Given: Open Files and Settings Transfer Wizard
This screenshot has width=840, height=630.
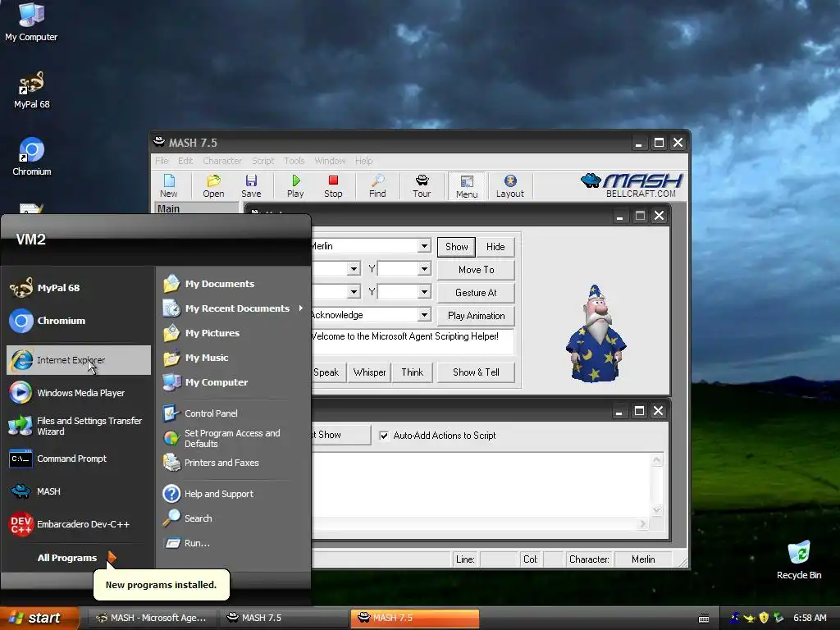Looking at the screenshot, I should (x=79, y=426).
